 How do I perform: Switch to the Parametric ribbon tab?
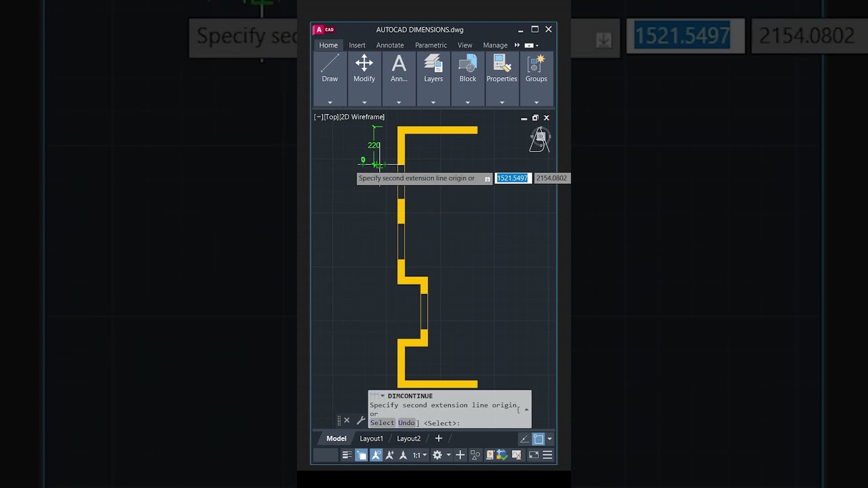(431, 45)
